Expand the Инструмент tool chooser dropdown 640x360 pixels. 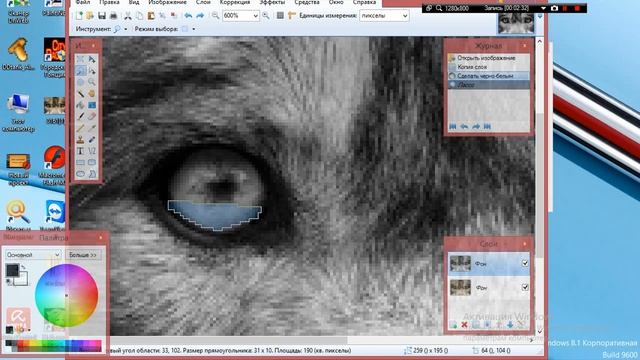tap(125, 29)
